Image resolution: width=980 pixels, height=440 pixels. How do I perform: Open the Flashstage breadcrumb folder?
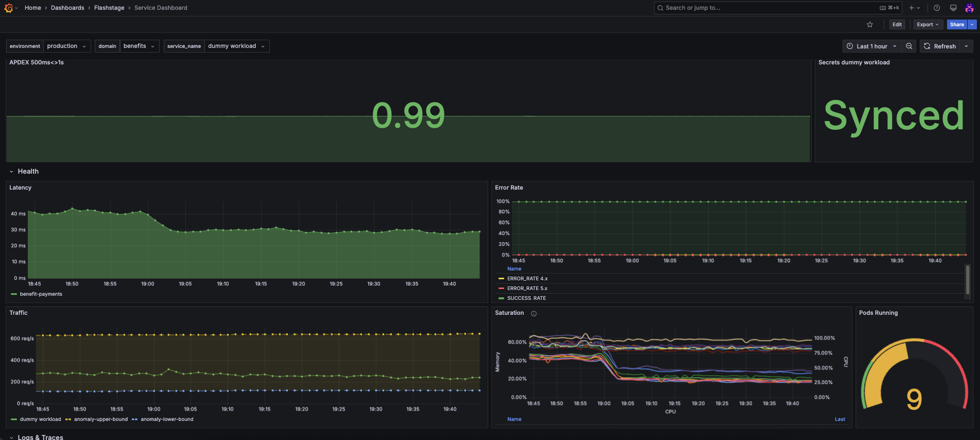pos(109,8)
